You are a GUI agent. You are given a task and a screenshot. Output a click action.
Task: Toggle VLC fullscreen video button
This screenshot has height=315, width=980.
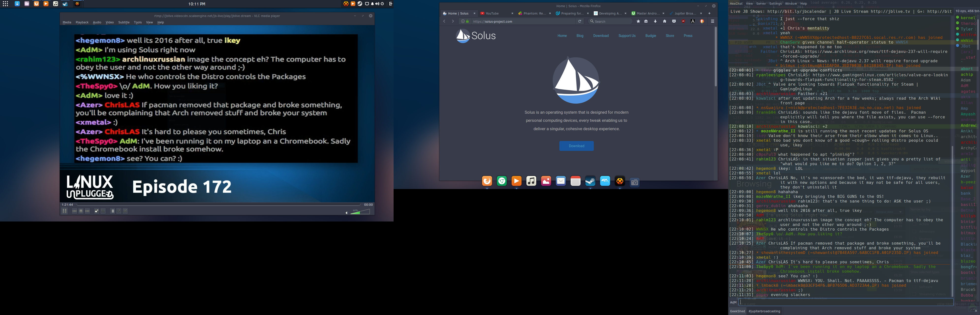tap(97, 211)
